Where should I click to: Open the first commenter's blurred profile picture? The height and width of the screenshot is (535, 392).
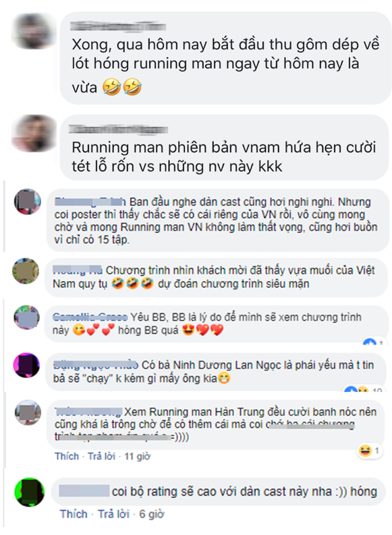click(33, 31)
